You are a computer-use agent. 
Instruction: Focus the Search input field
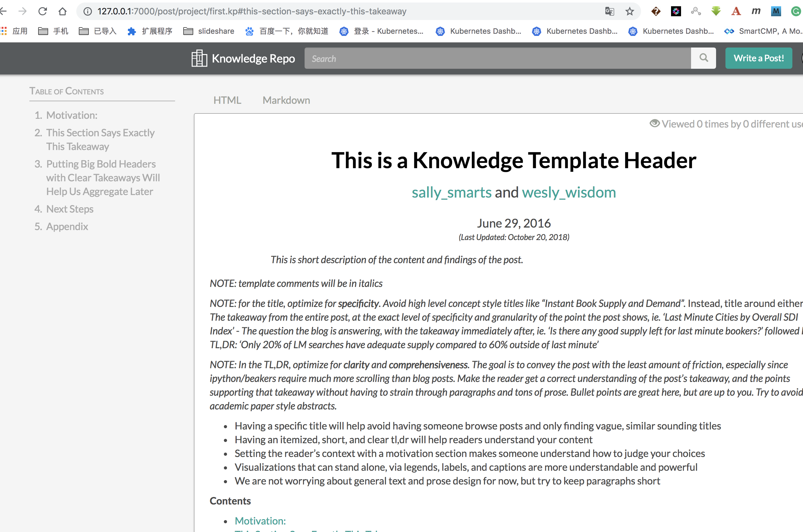click(497, 58)
